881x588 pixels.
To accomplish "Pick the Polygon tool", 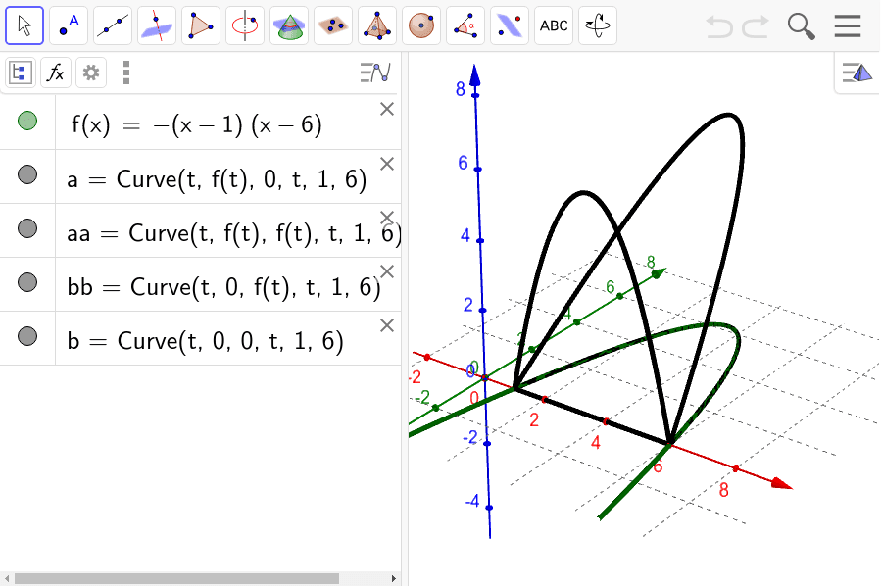I will point(200,24).
